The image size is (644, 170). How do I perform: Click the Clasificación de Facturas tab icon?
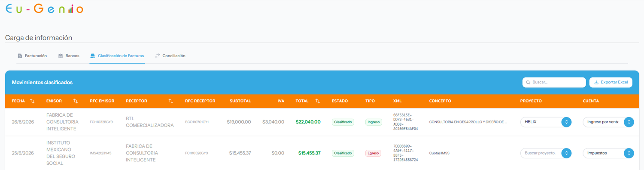click(x=92, y=56)
